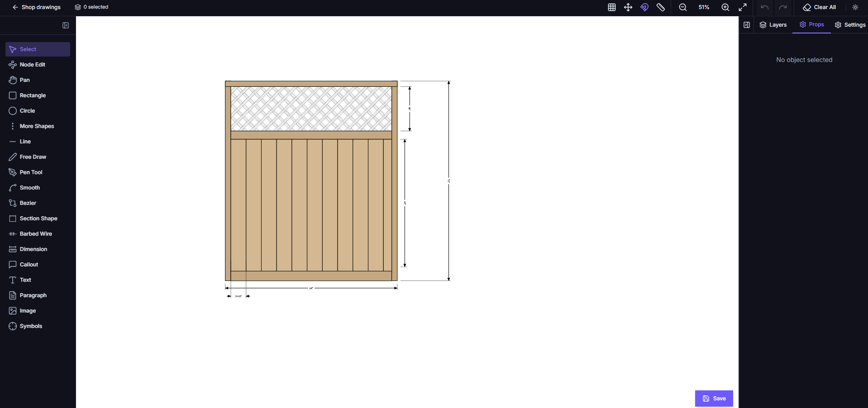Select the Free Draw tool
Image resolution: width=868 pixels, height=408 pixels.
[38, 157]
